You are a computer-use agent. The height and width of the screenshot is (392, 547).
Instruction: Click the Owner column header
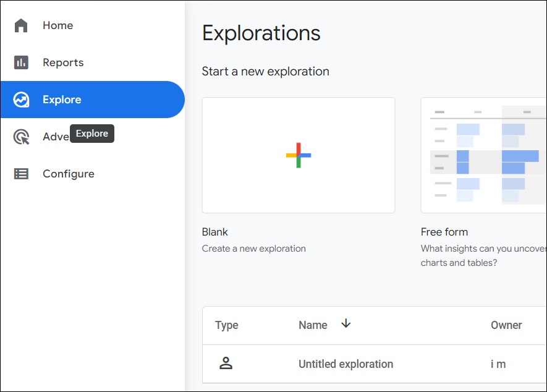(x=506, y=325)
